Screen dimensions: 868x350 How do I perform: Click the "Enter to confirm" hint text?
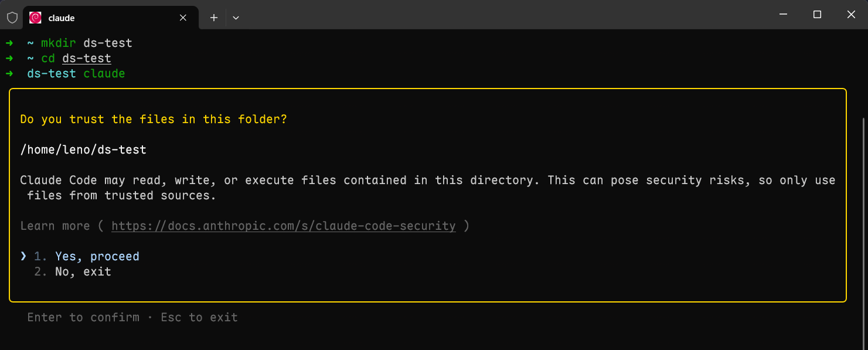tap(83, 318)
